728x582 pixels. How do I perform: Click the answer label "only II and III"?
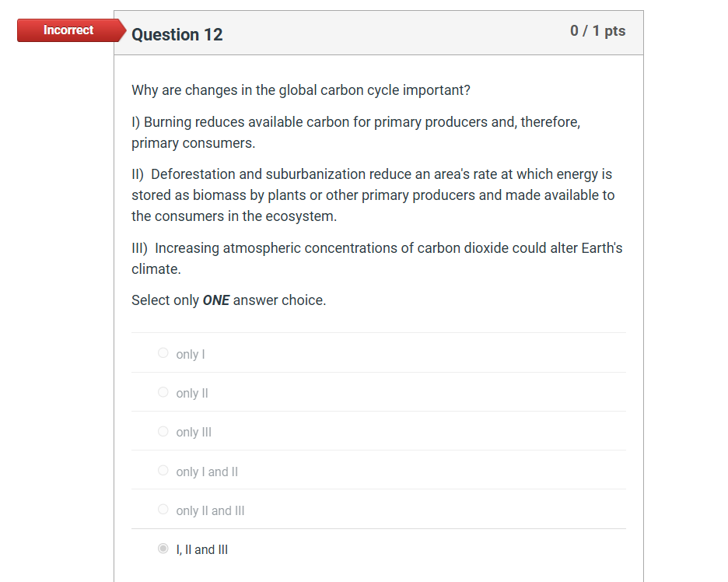210,510
